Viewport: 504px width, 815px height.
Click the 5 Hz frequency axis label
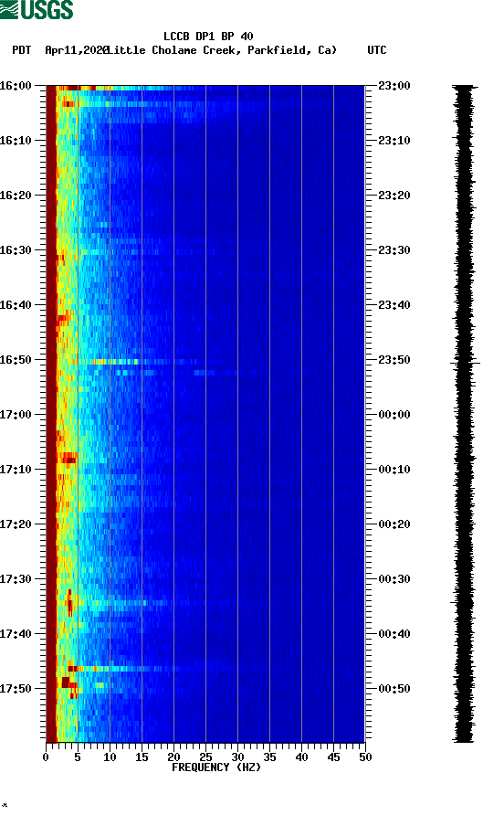click(x=78, y=757)
